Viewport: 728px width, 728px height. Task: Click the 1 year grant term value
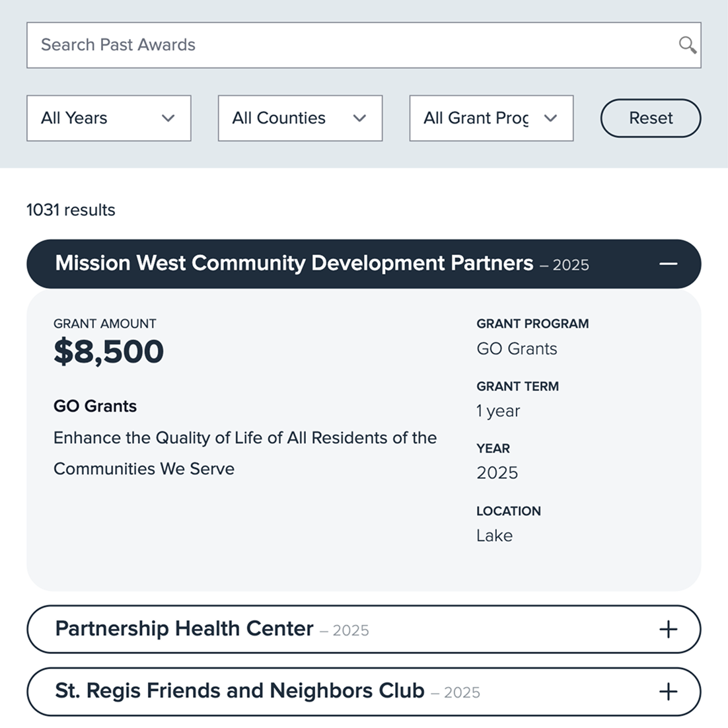coord(498,411)
